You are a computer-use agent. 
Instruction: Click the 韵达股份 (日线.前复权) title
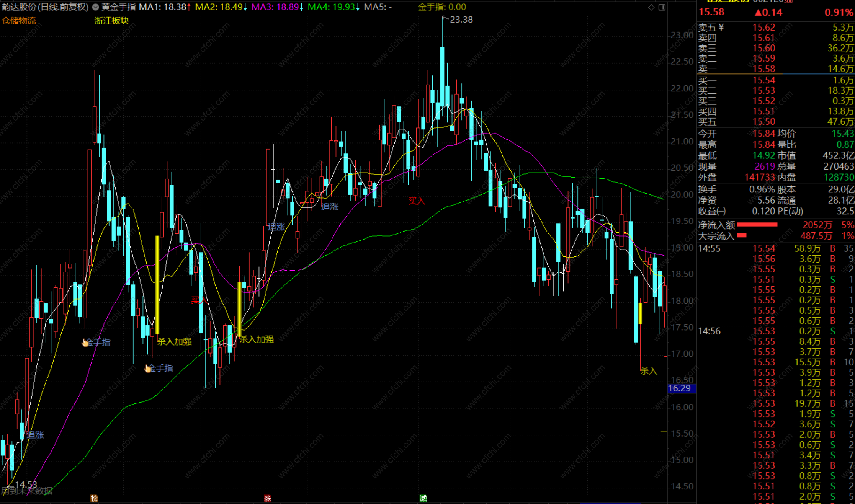[x=45, y=7]
